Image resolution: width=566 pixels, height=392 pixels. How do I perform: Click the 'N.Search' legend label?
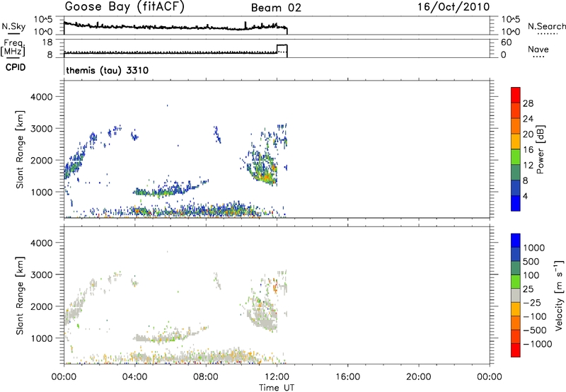pyautogui.click(x=546, y=26)
